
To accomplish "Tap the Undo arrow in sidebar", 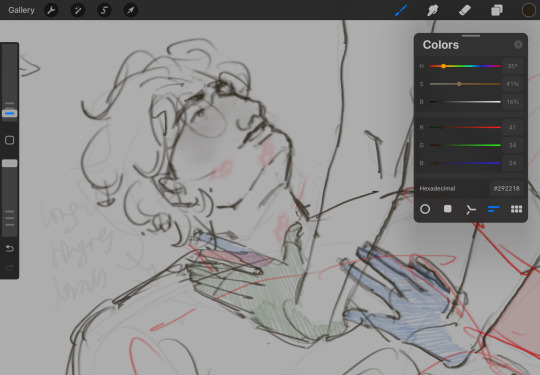I will [x=10, y=249].
